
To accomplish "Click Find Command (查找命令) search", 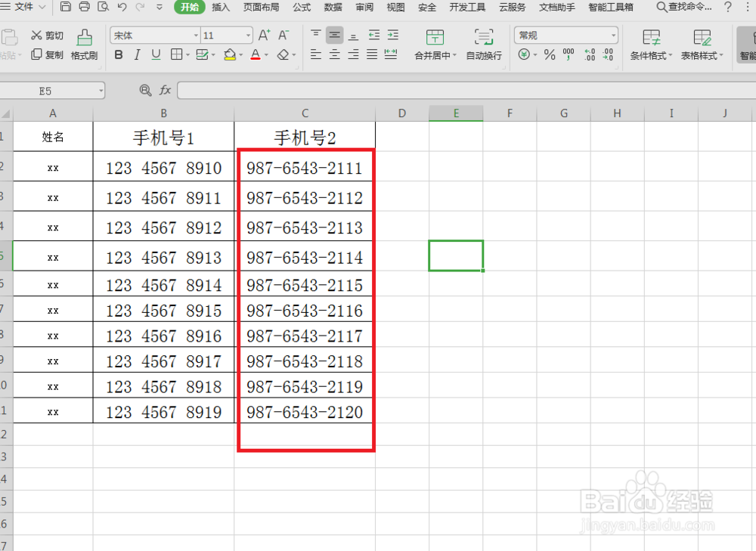I will click(x=684, y=7).
